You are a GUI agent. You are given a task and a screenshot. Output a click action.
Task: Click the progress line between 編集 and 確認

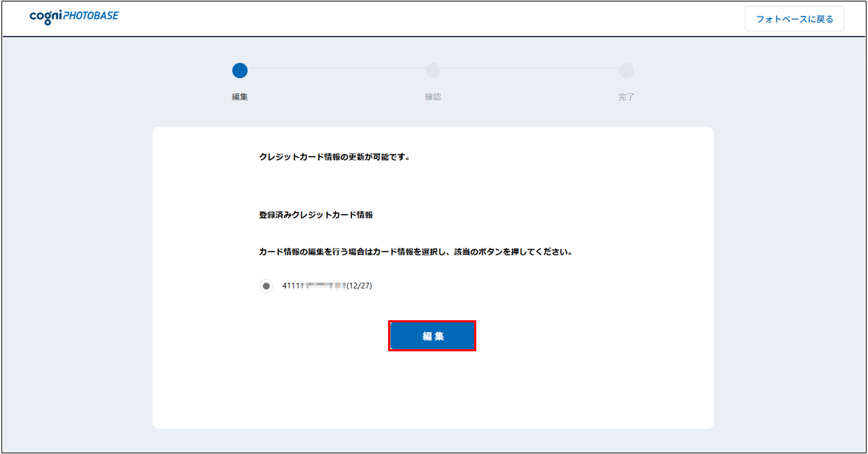pyautogui.click(x=336, y=70)
